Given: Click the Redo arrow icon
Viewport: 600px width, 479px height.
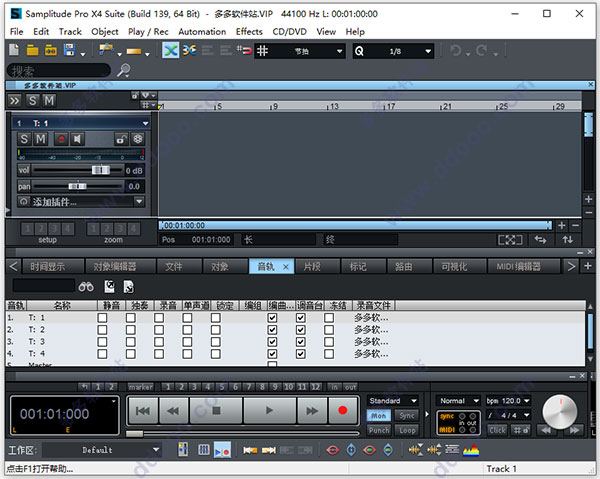Looking at the screenshot, I should pyautogui.click(x=481, y=50).
